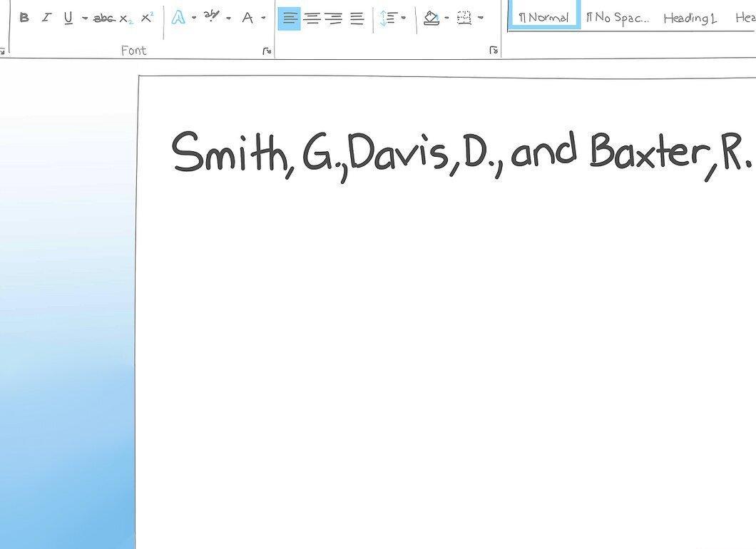
Task: Apply the Normal style
Action: click(544, 17)
